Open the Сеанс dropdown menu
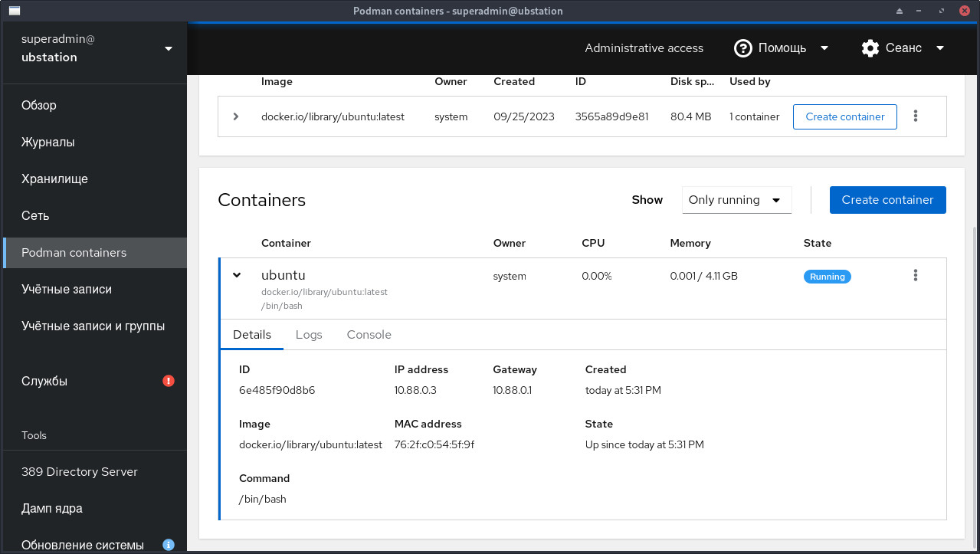The height and width of the screenshot is (554, 980). (x=903, y=48)
